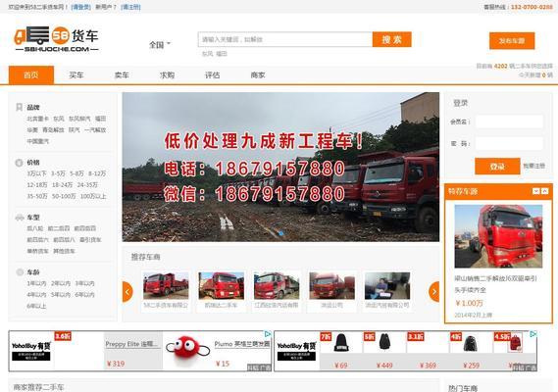Screen dimensions: 558x392
Task: Focus the 会员名 username field
Action: [x=509, y=122]
